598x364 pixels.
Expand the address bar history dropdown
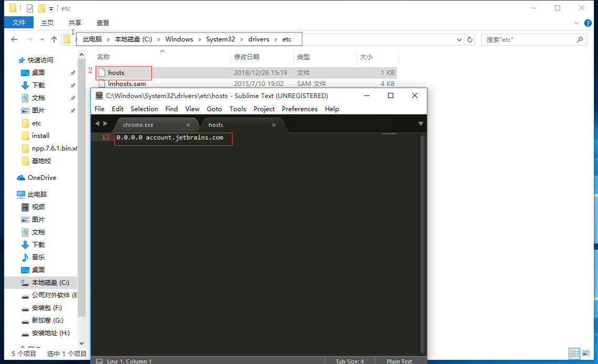tap(459, 40)
